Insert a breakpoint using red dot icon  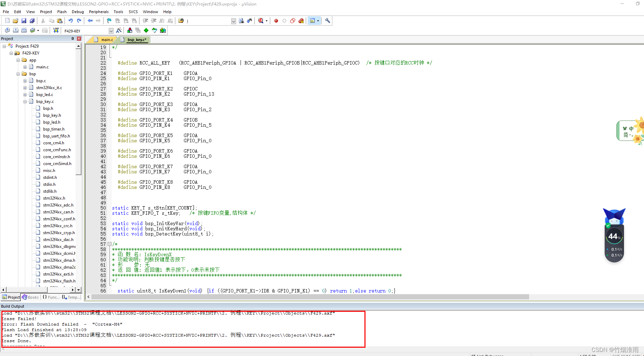coord(276,21)
